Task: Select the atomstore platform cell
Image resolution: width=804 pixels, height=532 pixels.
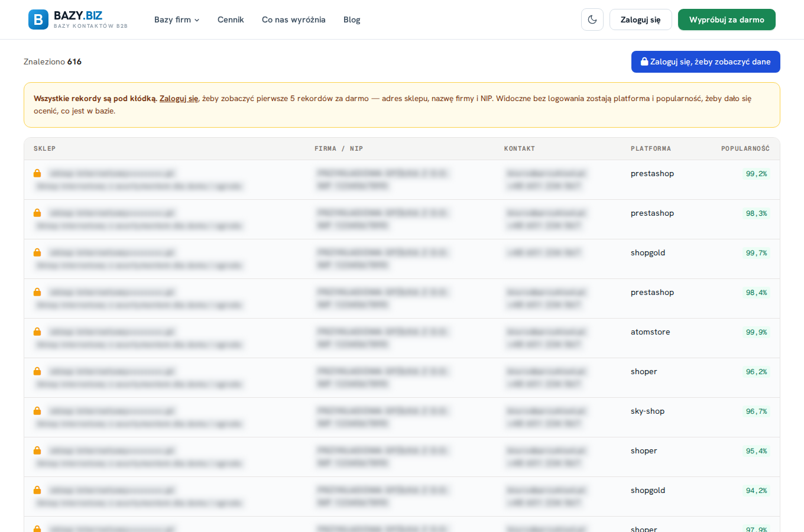Action: [x=650, y=332]
